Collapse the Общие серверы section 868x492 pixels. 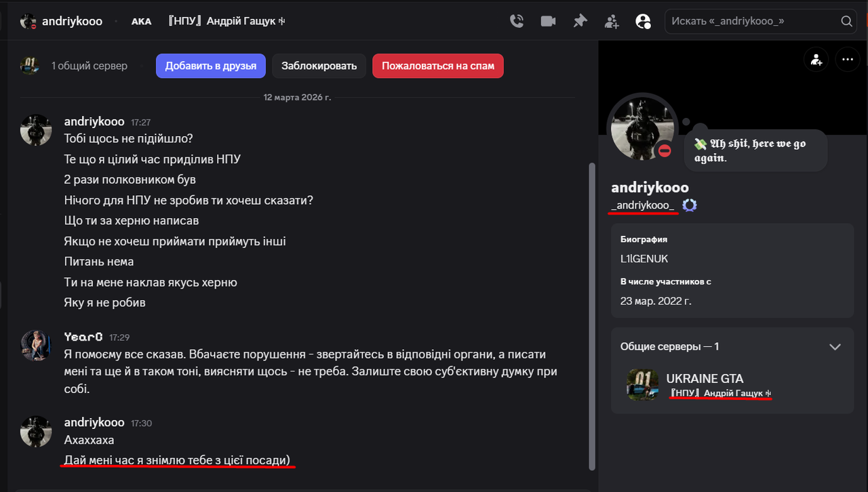pos(835,346)
